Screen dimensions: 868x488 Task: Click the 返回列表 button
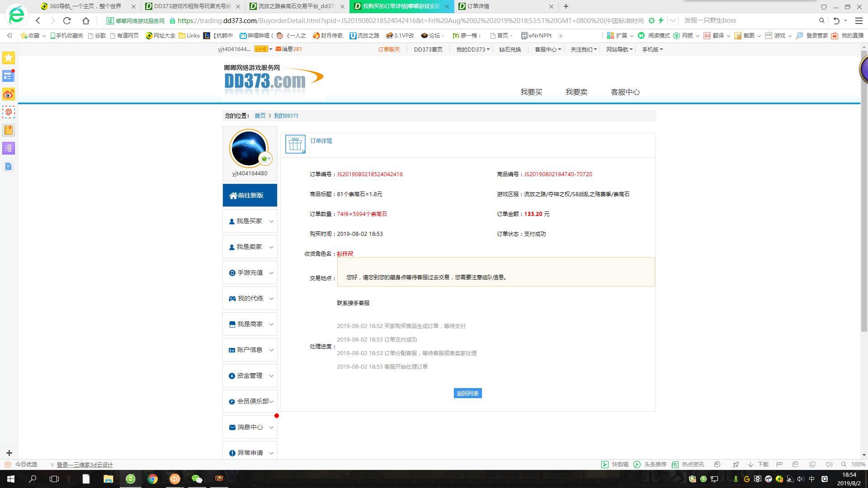tap(467, 393)
